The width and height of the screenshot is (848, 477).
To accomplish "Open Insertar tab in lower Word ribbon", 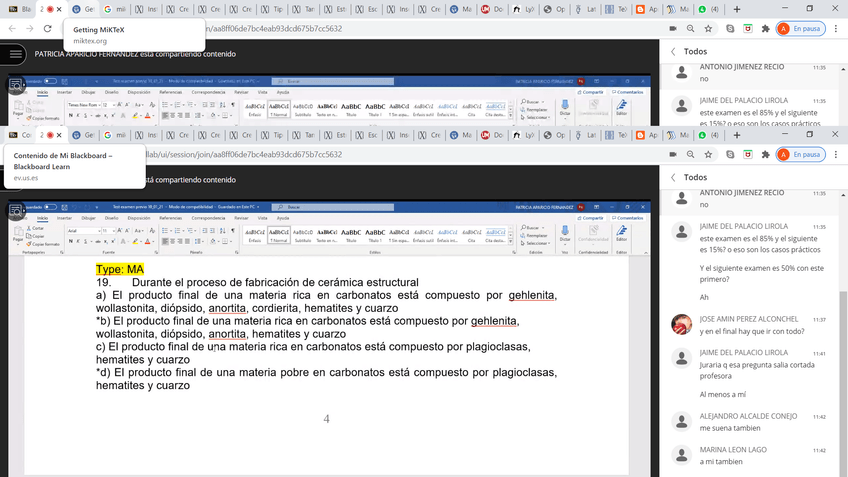I will [64, 216].
